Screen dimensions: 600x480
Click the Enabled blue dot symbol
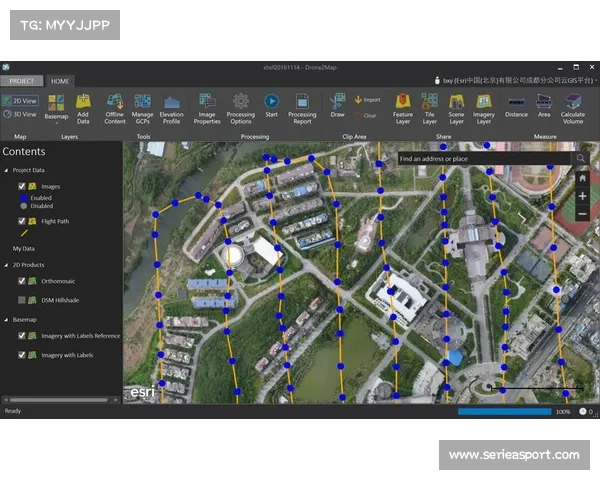click(24, 198)
